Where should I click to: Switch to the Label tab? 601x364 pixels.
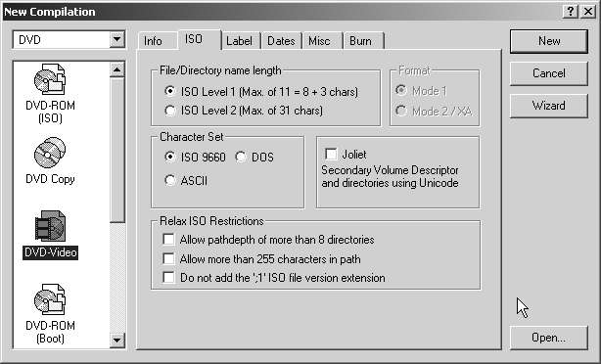[239, 41]
